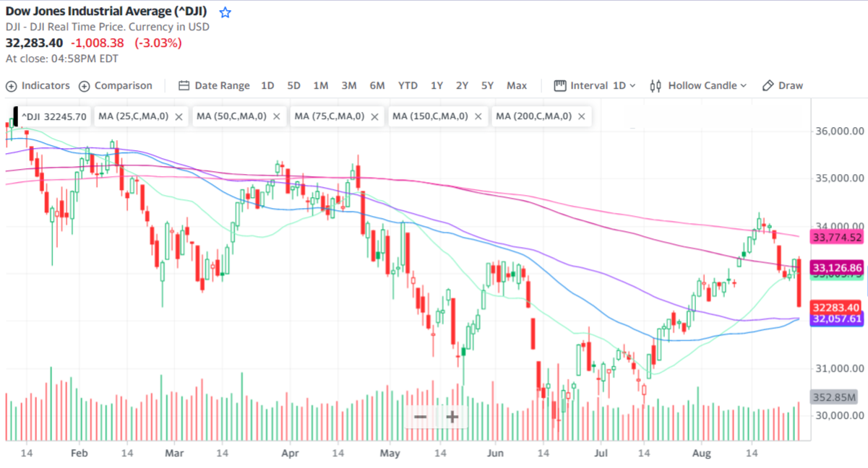The width and height of the screenshot is (868, 468).
Task: Add a Comparison symbol
Action: click(116, 85)
